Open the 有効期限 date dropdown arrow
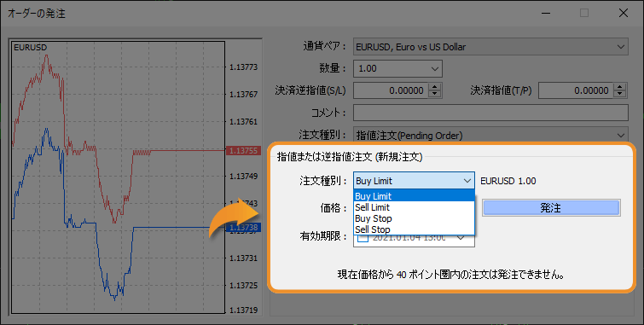The image size is (644, 325). coord(461,238)
